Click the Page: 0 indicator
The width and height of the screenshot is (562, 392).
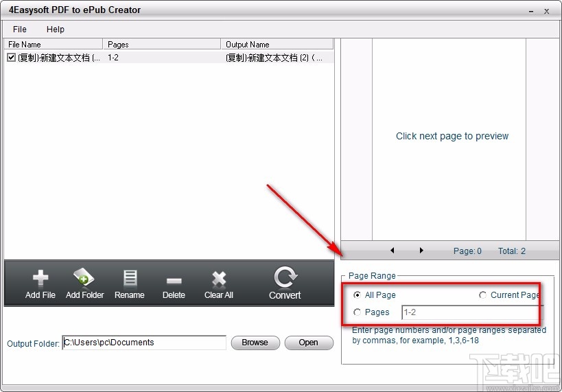467,251
